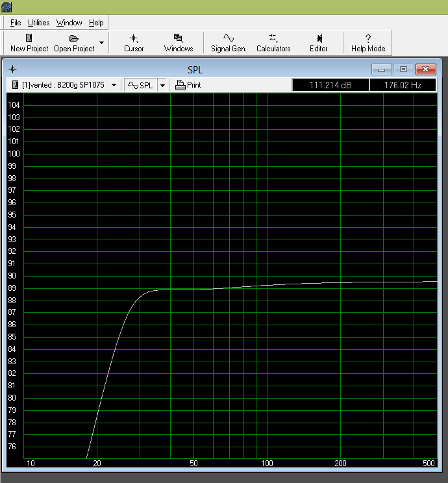Click the 89 label on dB axis
Image resolution: width=448 pixels, height=483 pixels.
coord(12,288)
